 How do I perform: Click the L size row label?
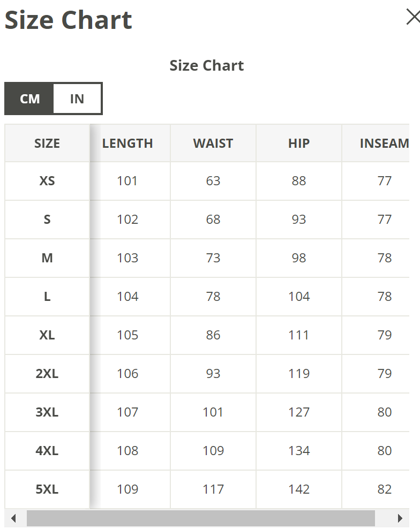click(x=47, y=297)
